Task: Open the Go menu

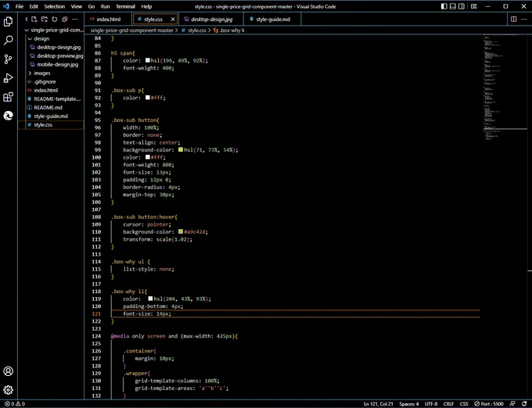Action: coord(92,6)
